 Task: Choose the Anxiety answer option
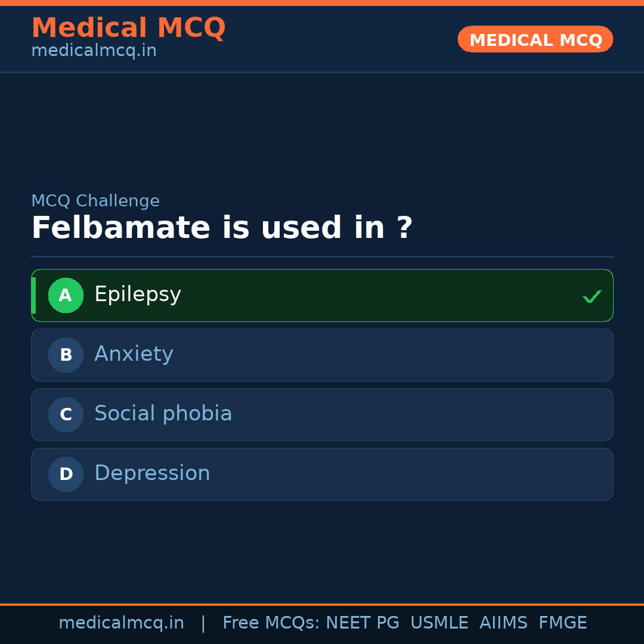pyautogui.click(x=322, y=355)
